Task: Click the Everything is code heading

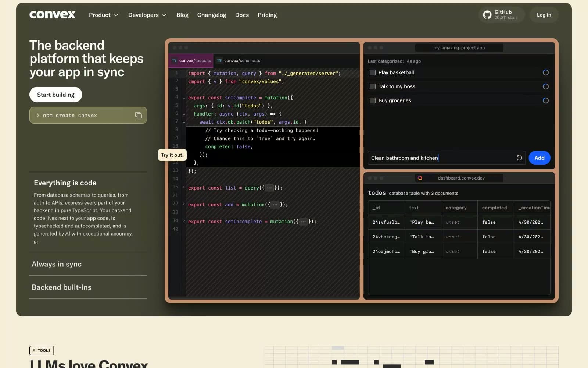Action: pos(65,183)
